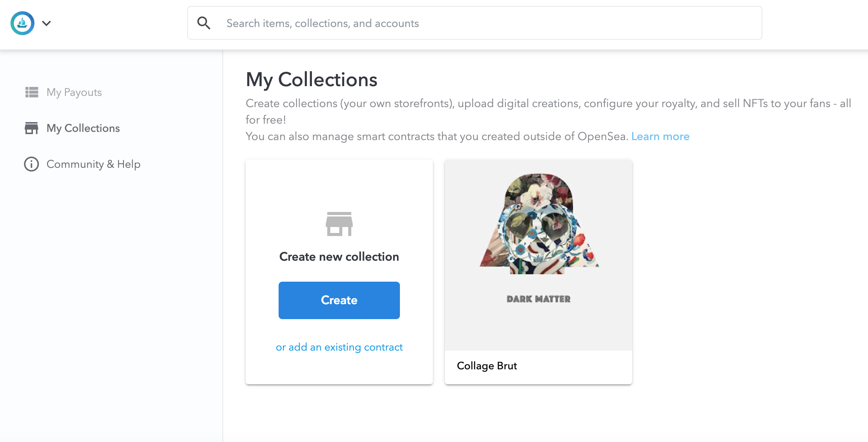Click the search magnifier icon
The height and width of the screenshot is (442, 868).
(x=204, y=23)
